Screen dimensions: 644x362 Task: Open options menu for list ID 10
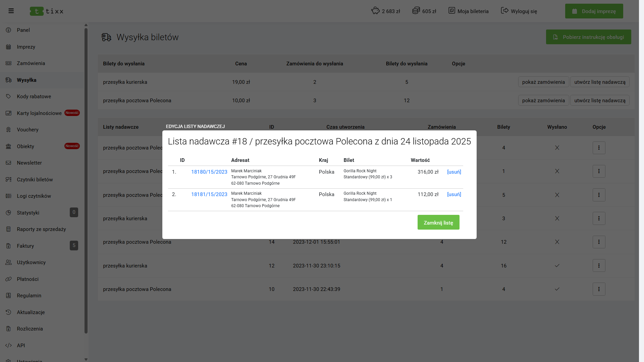pyautogui.click(x=599, y=289)
